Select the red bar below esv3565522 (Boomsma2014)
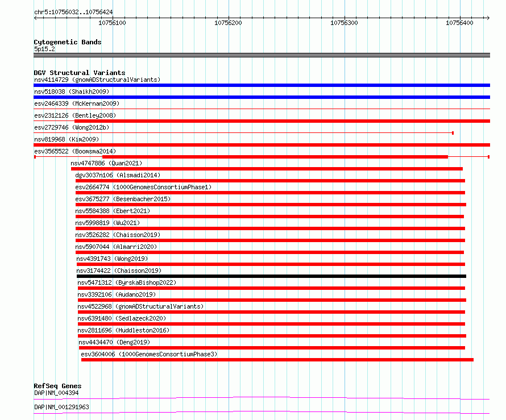Viewport: 506px width, 420px height. point(275,157)
